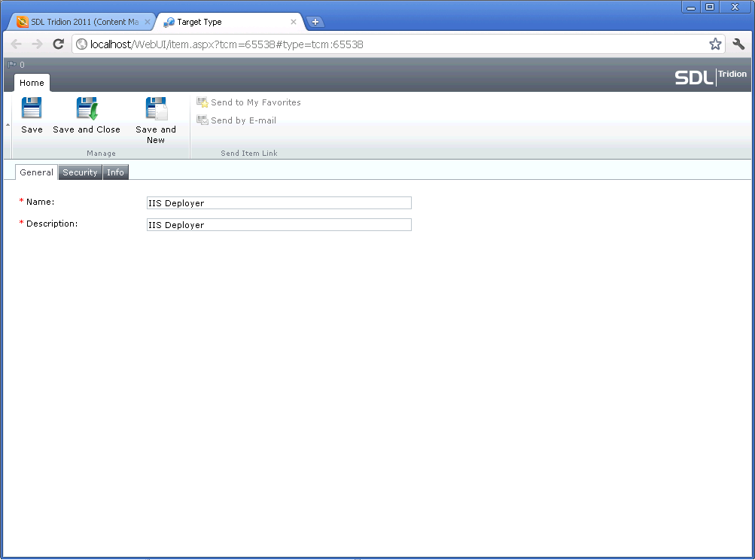
Task: Click the Save and New icon
Action: pyautogui.click(x=156, y=109)
